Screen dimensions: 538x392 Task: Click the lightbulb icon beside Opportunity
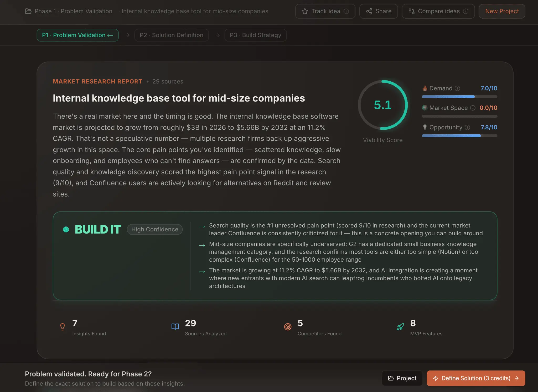(425, 127)
